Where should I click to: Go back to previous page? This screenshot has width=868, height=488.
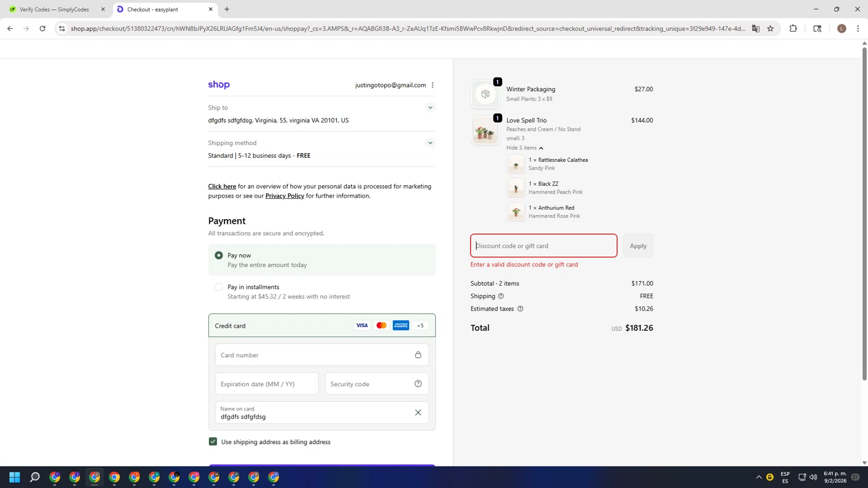[10, 28]
